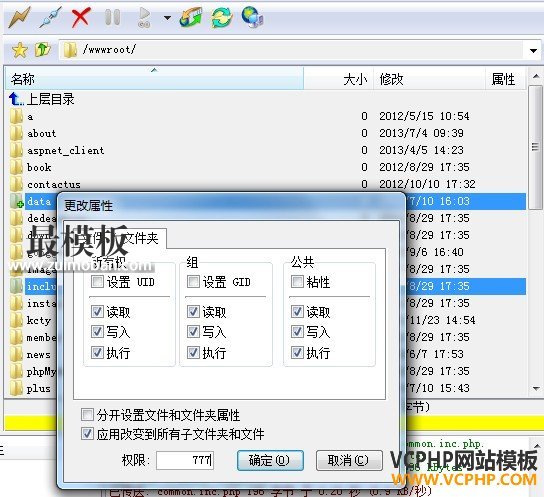
Task: Click the lightning bolt connect icon
Action: click(19, 17)
